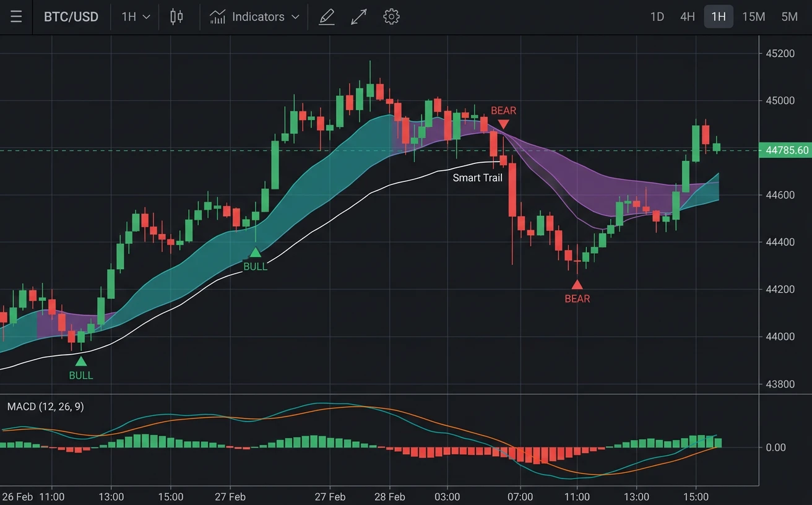Click the BULL signal marker near 44000
812x505 pixels.
click(81, 368)
